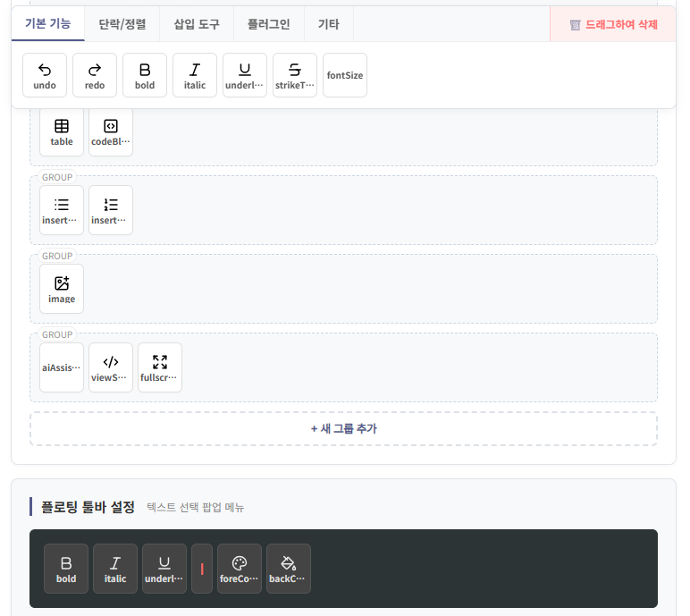Viewport: 690px width, 616px height.
Task: Click italic in the dark floating toolbar
Action: click(115, 569)
